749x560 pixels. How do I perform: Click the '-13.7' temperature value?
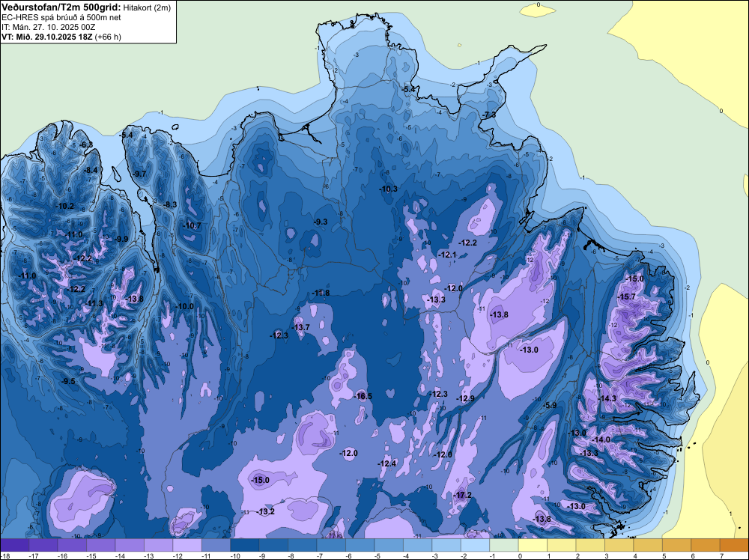[301, 327]
